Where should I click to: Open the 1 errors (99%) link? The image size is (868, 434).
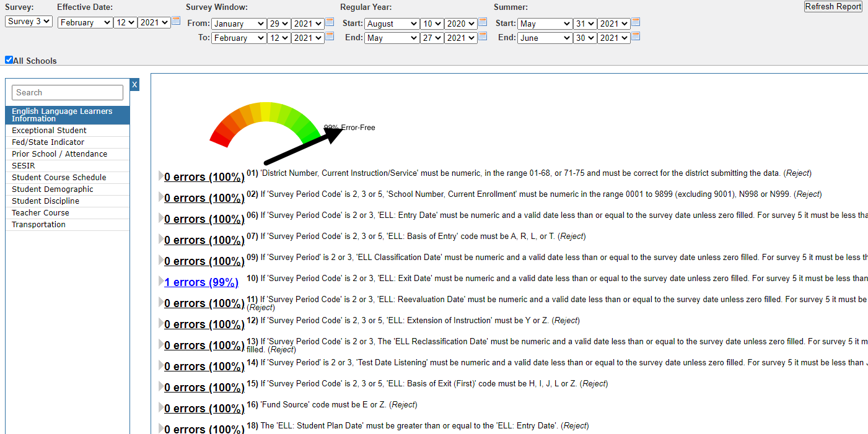click(201, 282)
